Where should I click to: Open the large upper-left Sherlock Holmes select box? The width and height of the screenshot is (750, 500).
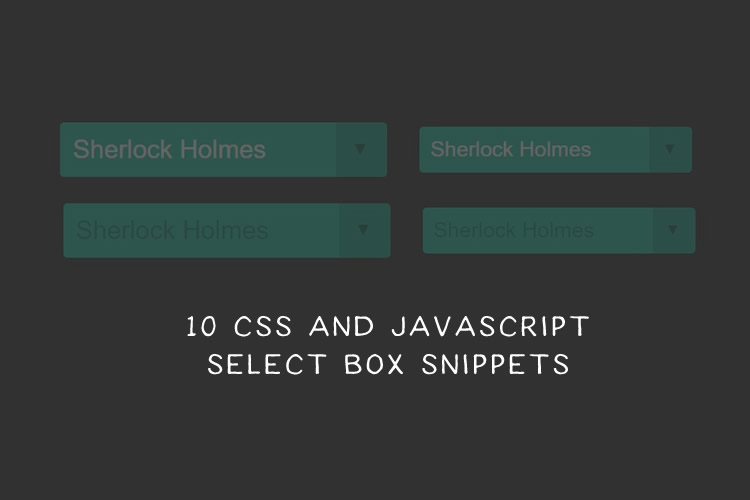[223, 150]
